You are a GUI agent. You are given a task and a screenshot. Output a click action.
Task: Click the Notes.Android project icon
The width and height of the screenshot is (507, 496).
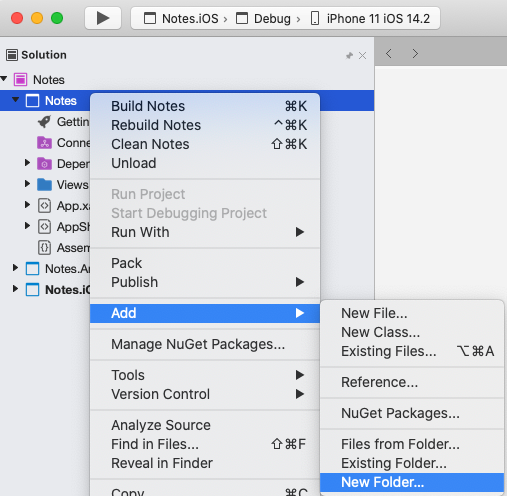(x=32, y=269)
